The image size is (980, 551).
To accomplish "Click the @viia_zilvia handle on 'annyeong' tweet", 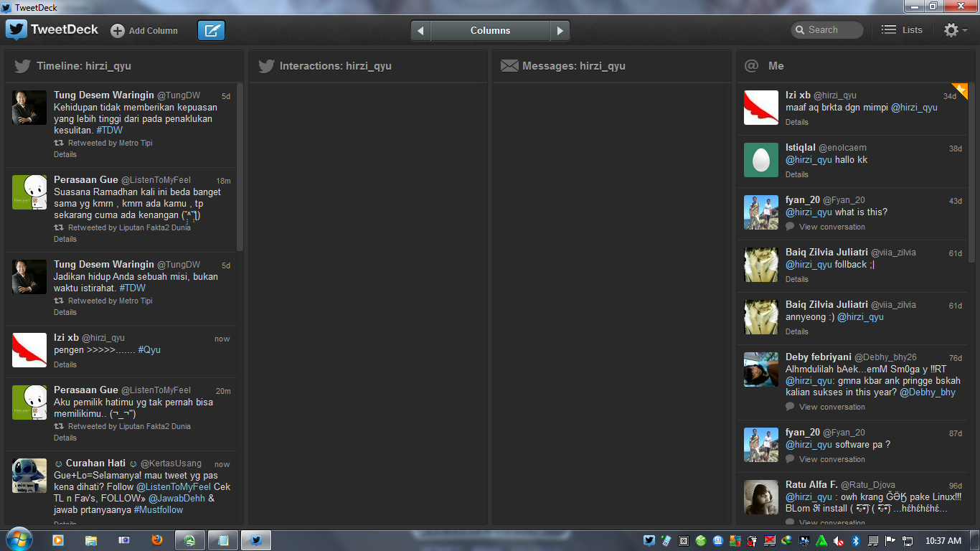I will 894,305.
